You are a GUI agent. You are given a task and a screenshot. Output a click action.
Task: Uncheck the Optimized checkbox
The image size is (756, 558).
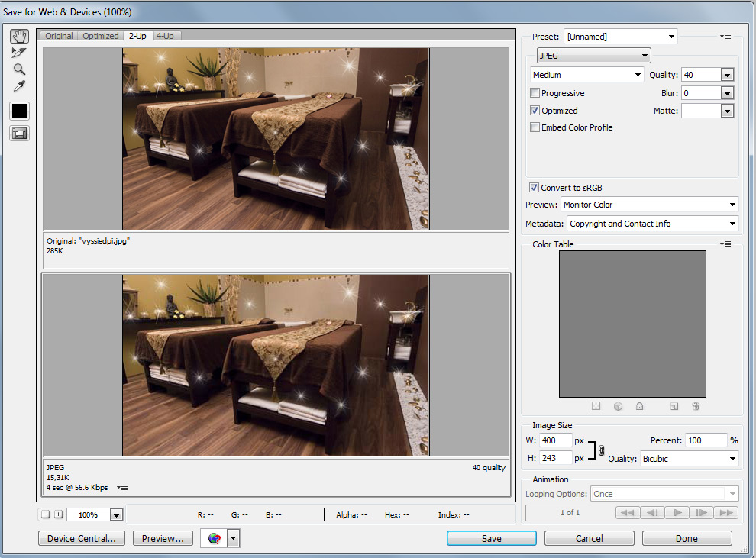(535, 111)
